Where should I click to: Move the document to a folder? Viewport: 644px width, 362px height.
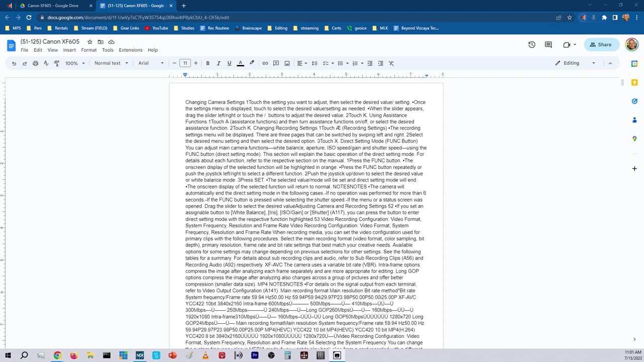[101, 42]
